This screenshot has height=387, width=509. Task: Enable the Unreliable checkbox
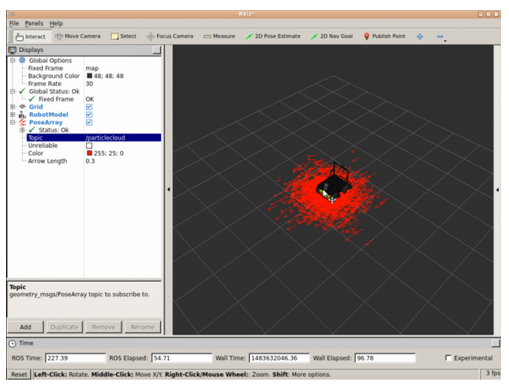tap(89, 146)
